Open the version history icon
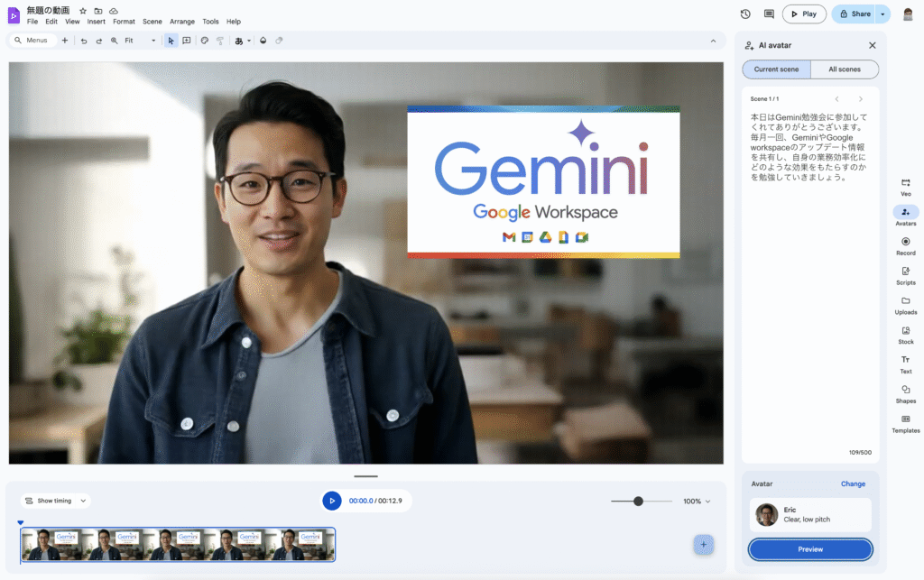Image resolution: width=924 pixels, height=580 pixels. point(745,14)
